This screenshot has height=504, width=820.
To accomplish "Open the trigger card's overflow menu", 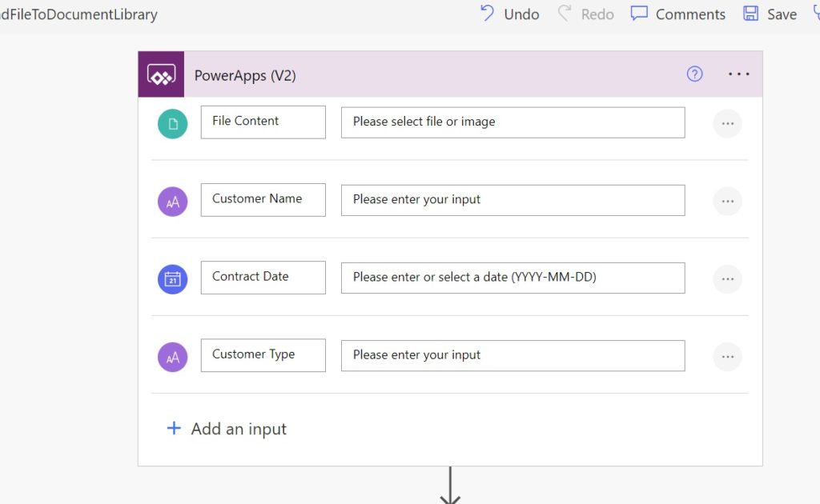I will click(x=738, y=74).
